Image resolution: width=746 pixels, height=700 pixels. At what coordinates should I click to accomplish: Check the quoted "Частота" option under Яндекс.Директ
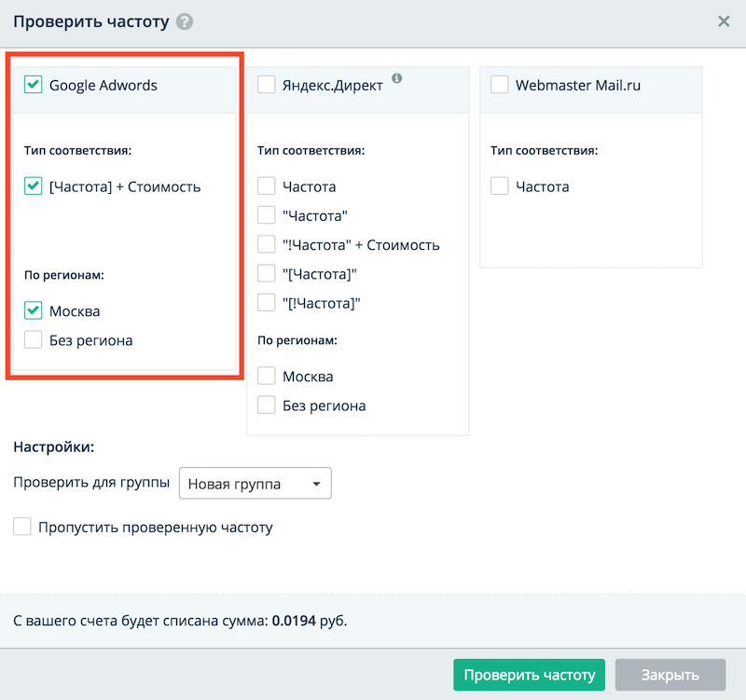(267, 215)
